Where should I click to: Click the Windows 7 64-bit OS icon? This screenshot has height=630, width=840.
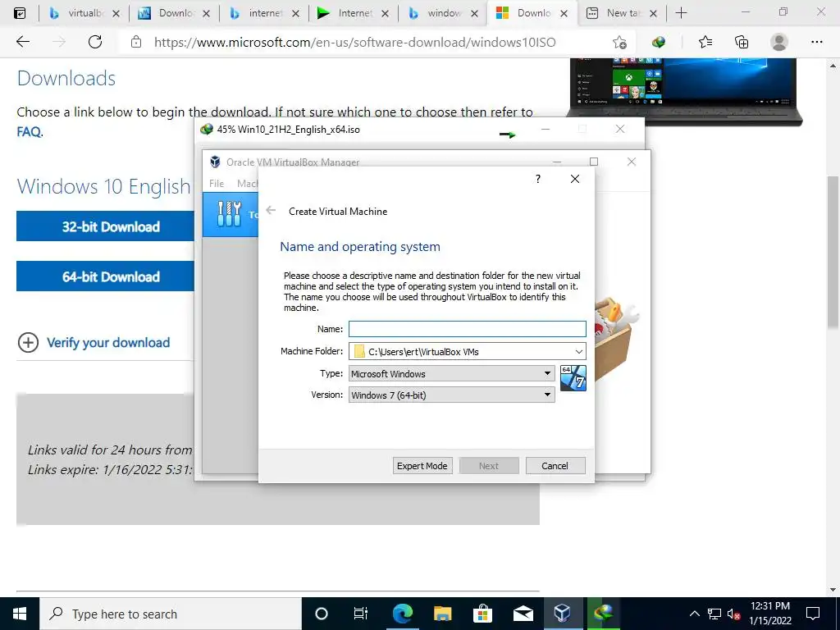point(573,378)
